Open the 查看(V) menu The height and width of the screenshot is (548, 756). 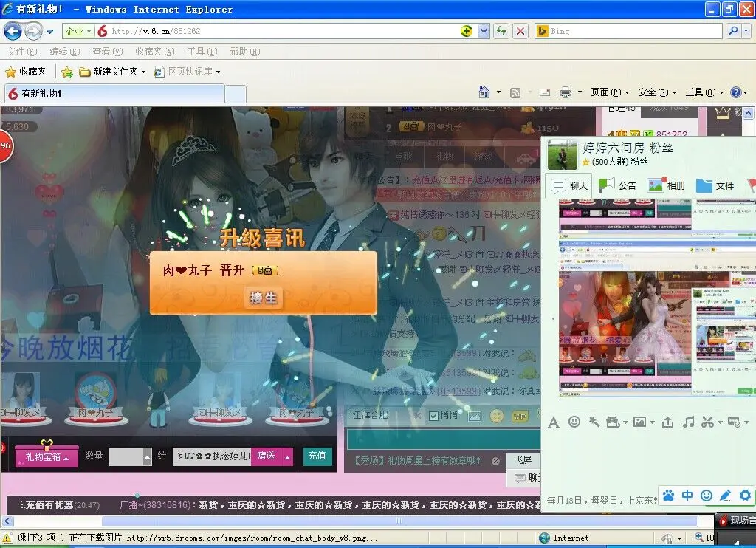coord(108,51)
